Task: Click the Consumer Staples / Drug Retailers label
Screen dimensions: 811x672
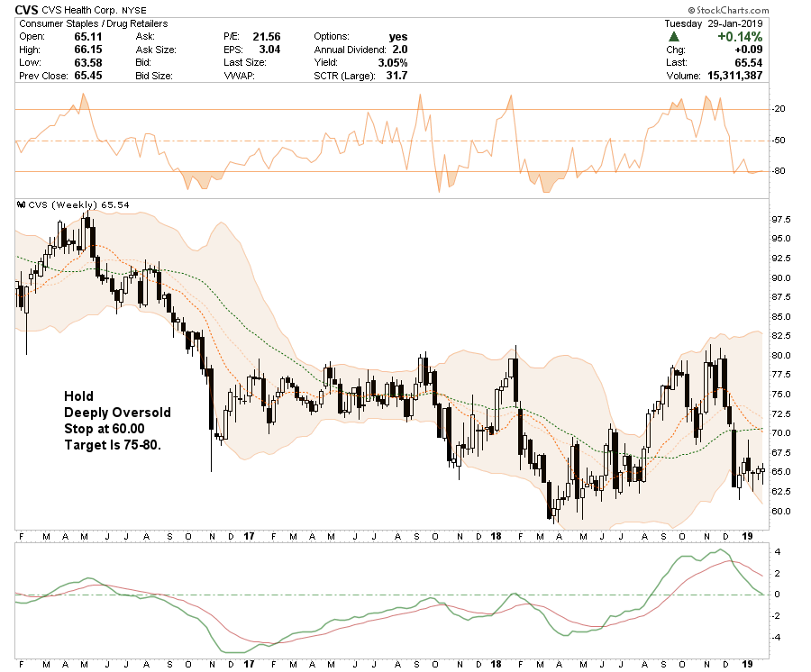Action: 94,23
